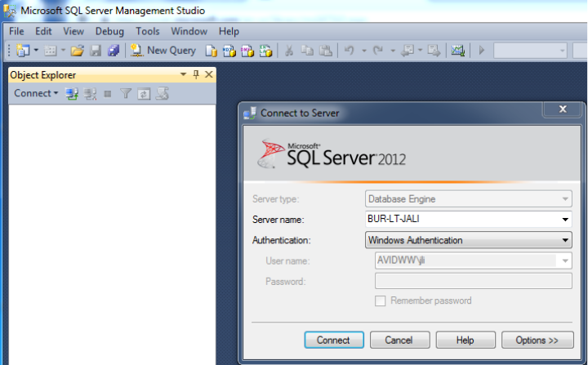Open the View menu

click(73, 31)
